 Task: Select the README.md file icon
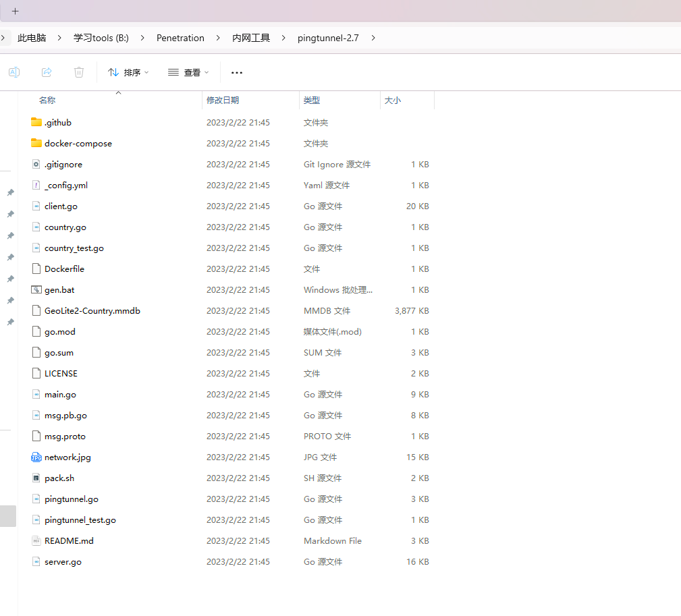[x=36, y=541]
